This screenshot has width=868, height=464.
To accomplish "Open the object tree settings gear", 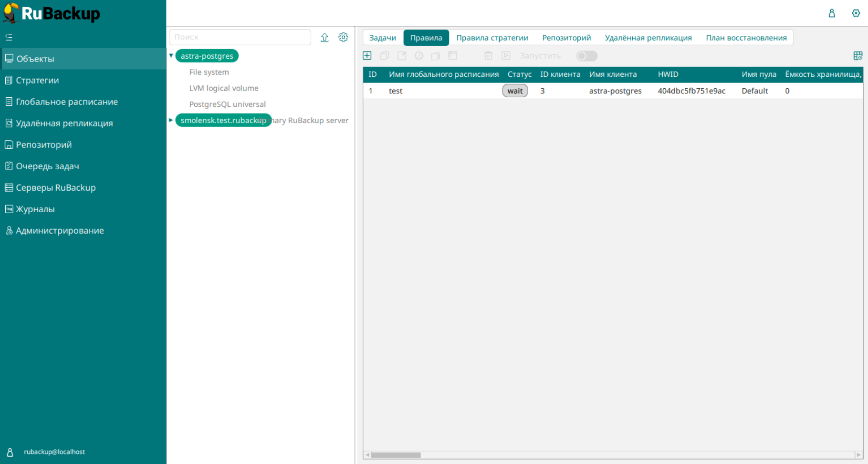I will click(343, 37).
